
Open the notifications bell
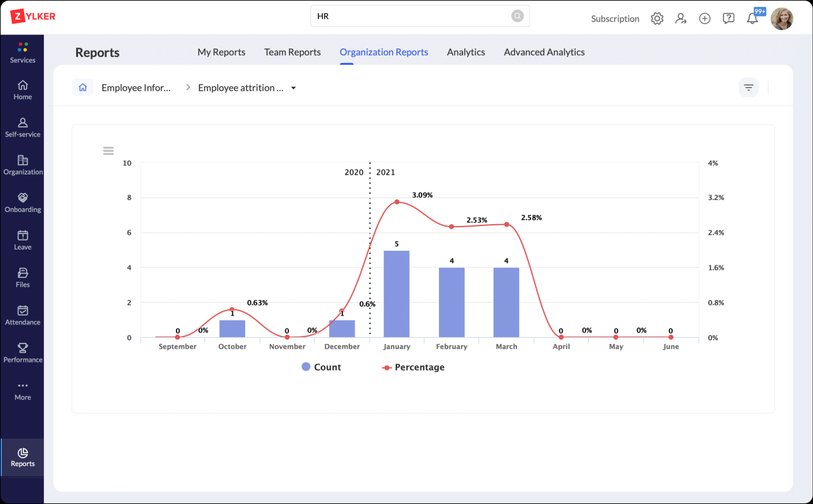pos(752,18)
